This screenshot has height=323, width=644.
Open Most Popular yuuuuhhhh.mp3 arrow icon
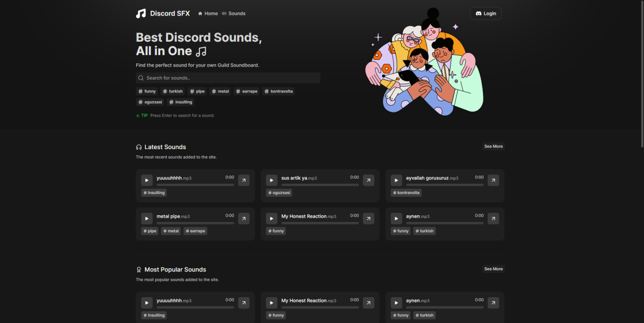[244, 303]
